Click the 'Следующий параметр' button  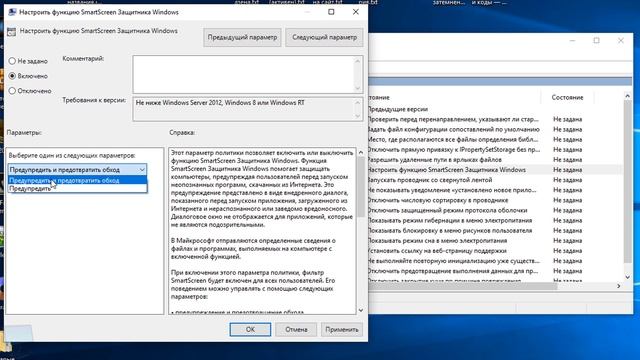(x=324, y=37)
